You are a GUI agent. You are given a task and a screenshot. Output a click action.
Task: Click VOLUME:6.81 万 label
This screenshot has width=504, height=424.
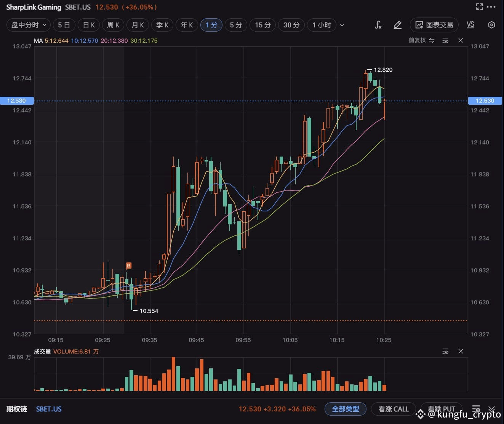[76, 351]
